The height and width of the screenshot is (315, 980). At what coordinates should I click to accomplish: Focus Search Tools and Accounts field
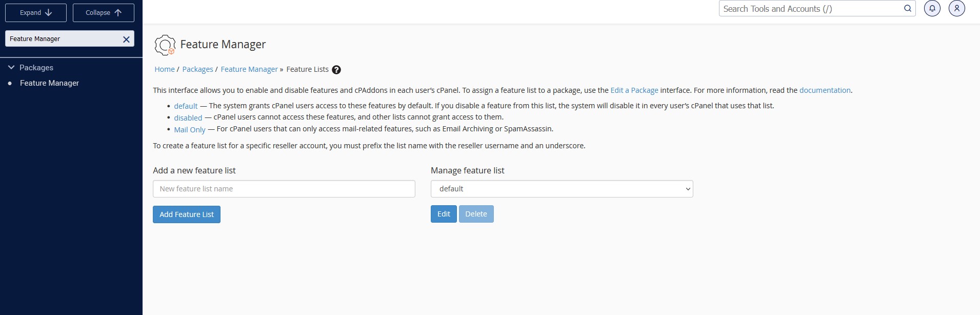(810, 9)
